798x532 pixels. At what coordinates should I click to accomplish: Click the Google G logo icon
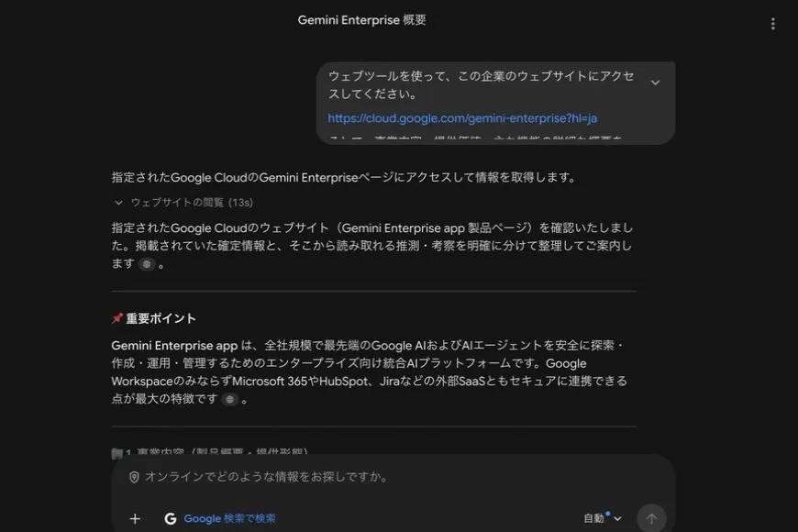coord(171,519)
